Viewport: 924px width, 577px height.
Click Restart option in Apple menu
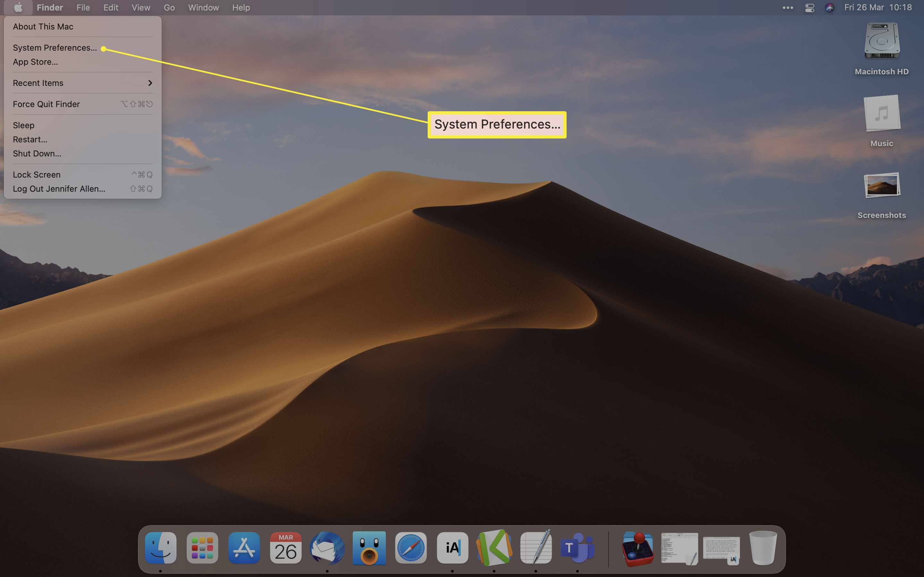(30, 139)
